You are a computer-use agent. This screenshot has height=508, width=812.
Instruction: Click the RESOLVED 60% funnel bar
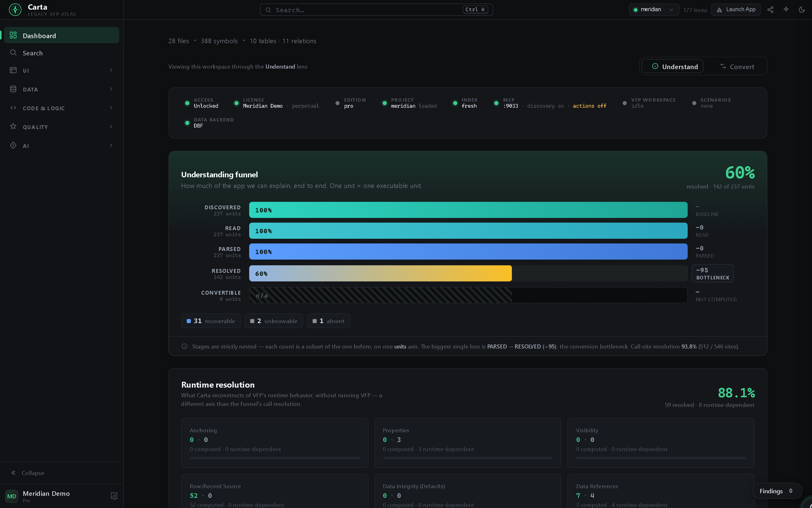click(380, 274)
